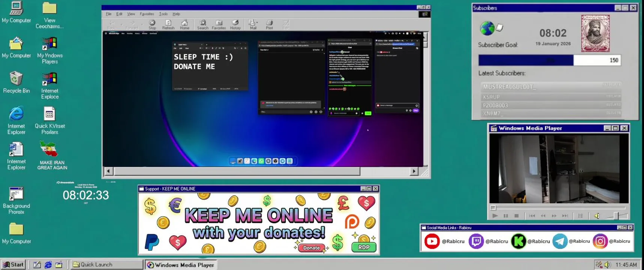Open the Recycle Bin
The height and width of the screenshot is (270, 644).
[16, 79]
